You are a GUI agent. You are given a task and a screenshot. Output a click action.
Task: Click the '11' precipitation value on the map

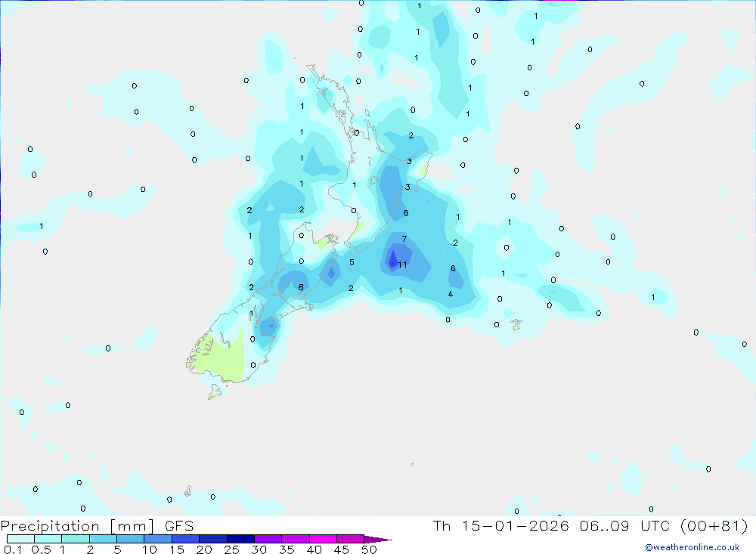click(403, 265)
